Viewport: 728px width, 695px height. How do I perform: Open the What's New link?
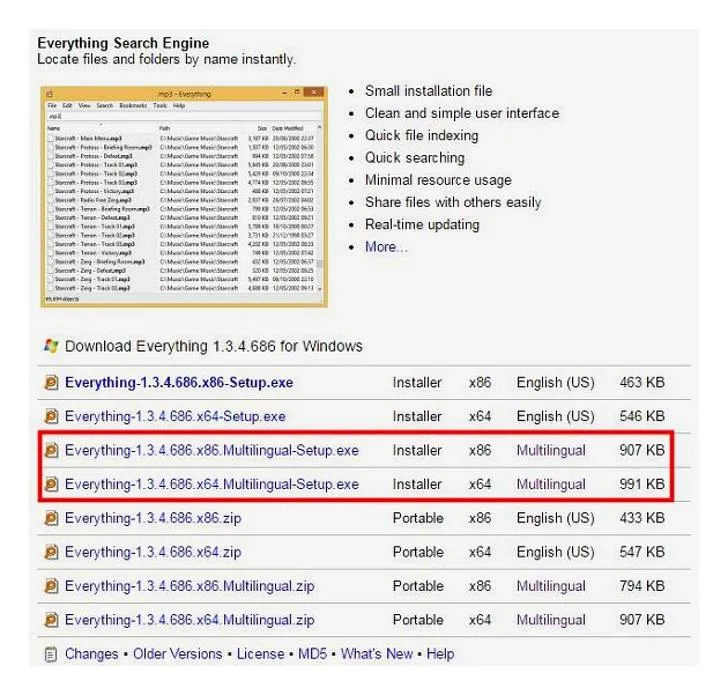click(377, 654)
